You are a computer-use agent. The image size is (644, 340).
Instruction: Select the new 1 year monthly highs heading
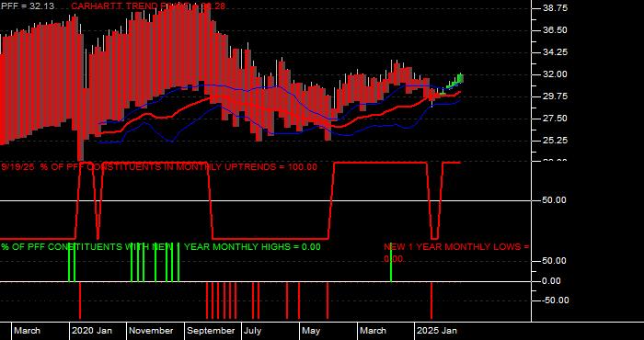(161, 247)
